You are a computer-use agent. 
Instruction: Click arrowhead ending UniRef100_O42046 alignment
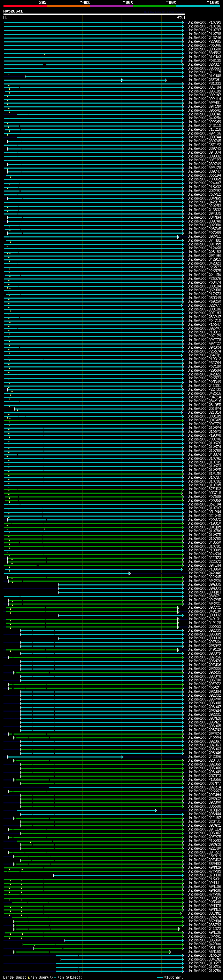130,573
